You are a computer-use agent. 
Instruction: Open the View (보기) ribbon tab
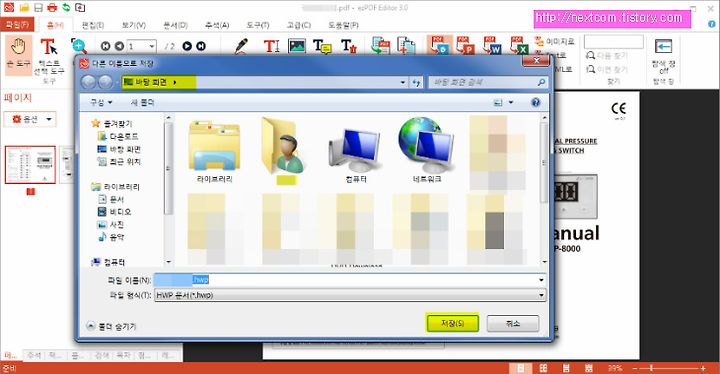[x=134, y=25]
